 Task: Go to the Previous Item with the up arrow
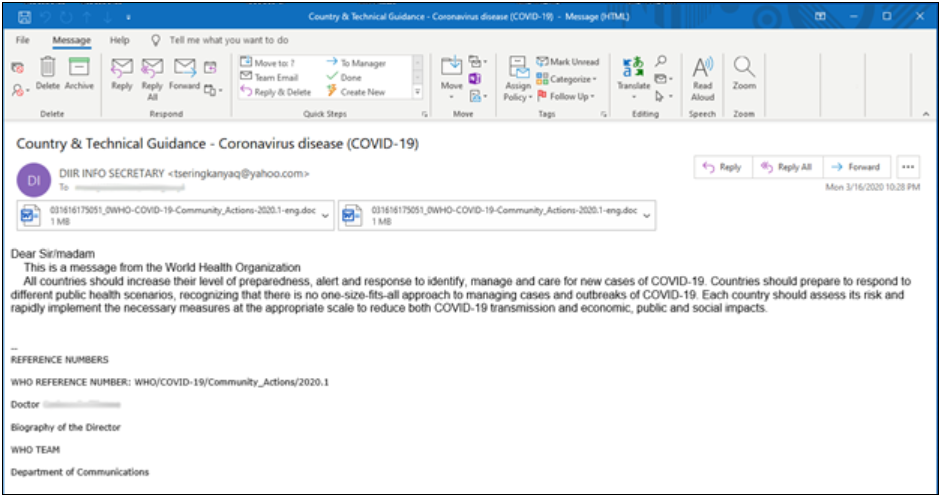[x=88, y=17]
